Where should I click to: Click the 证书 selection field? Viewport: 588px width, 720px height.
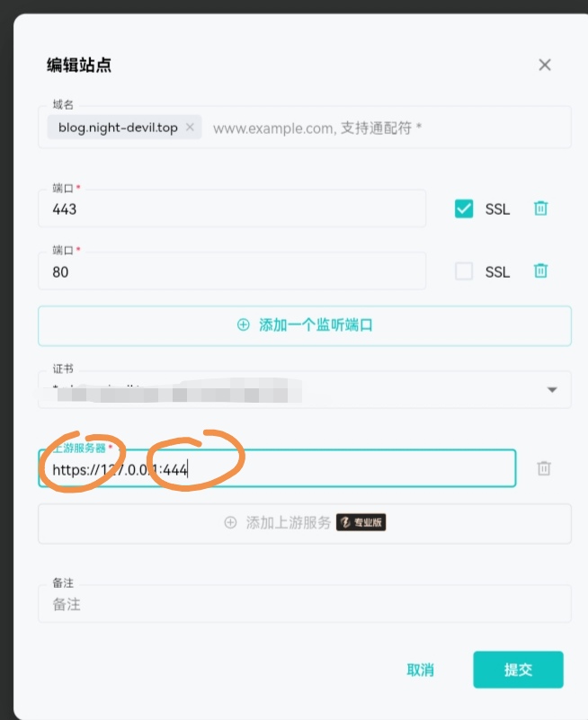pyautogui.click(x=305, y=389)
